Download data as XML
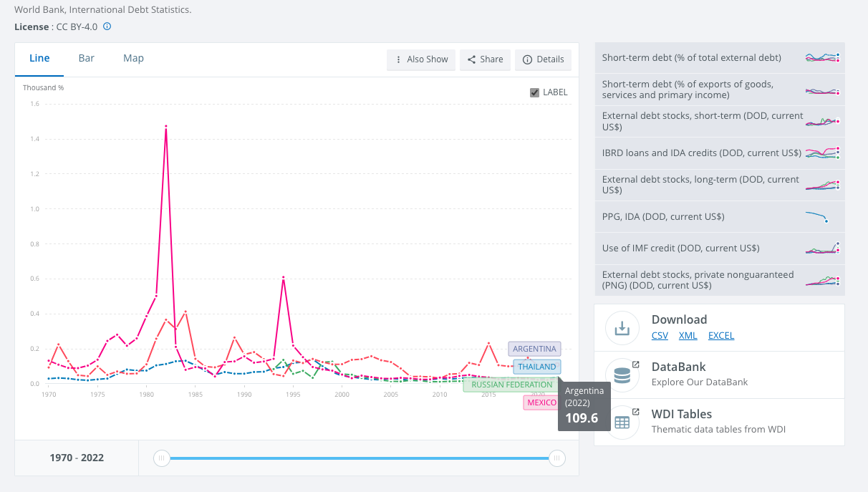The height and width of the screenshot is (492, 868). [x=688, y=335]
